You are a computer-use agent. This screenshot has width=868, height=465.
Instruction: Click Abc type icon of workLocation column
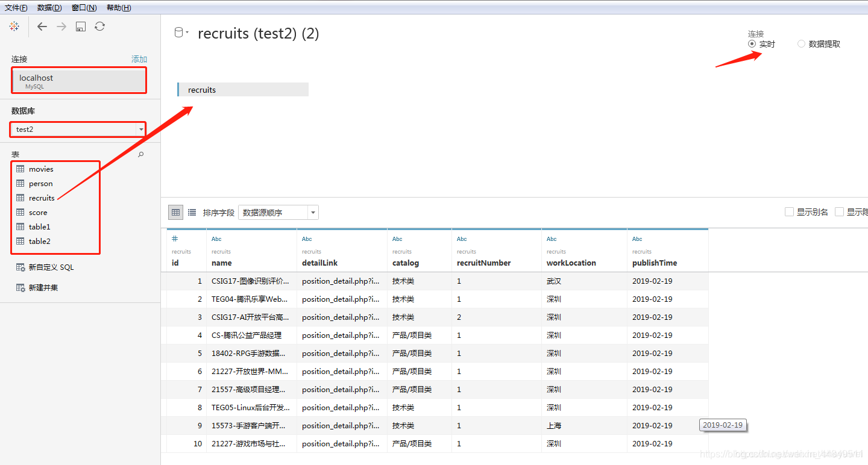[x=552, y=239]
